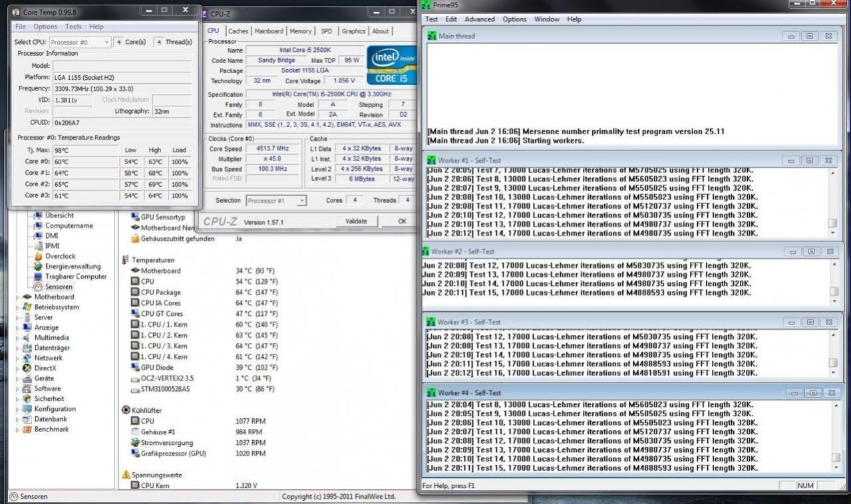Switch to the Mainboard tab in CPU-Z
851x504 pixels.
[269, 31]
